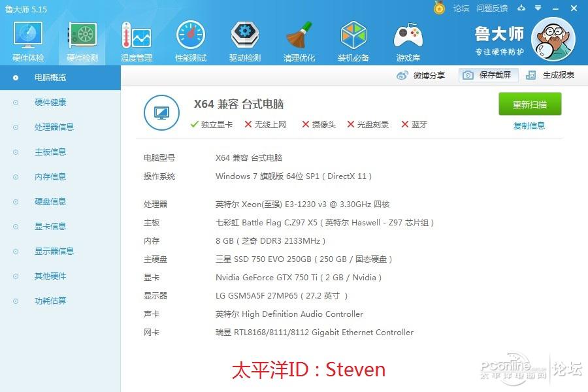The height and width of the screenshot is (392, 588).
Task: Open the 装机必备 essential software section
Action: (353, 41)
